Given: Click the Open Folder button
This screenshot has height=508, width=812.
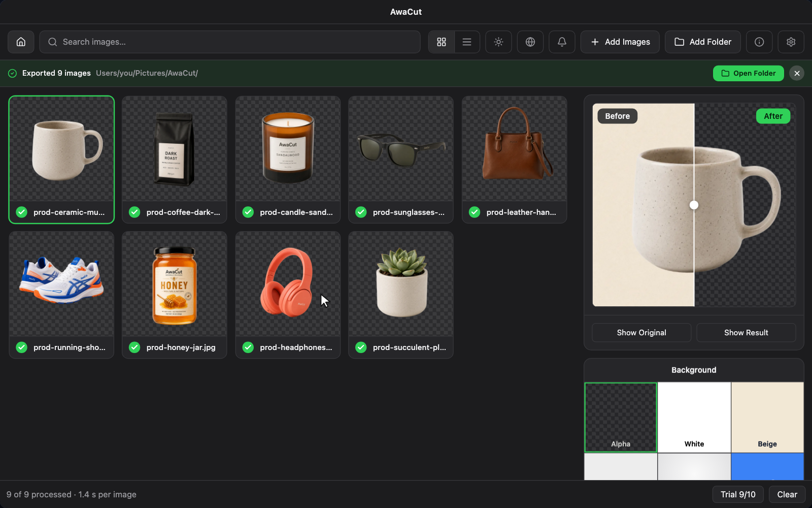Looking at the screenshot, I should [x=748, y=73].
